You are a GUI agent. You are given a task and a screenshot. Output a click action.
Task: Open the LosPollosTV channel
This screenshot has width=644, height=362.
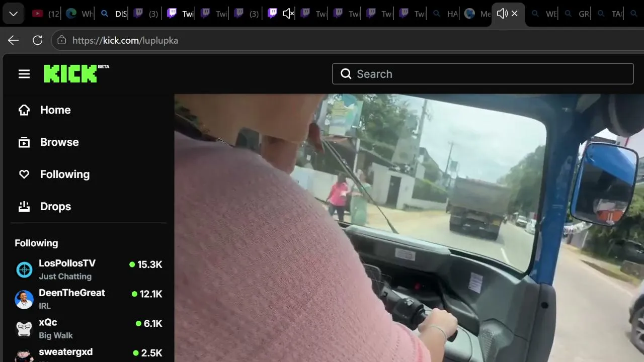[88, 269]
